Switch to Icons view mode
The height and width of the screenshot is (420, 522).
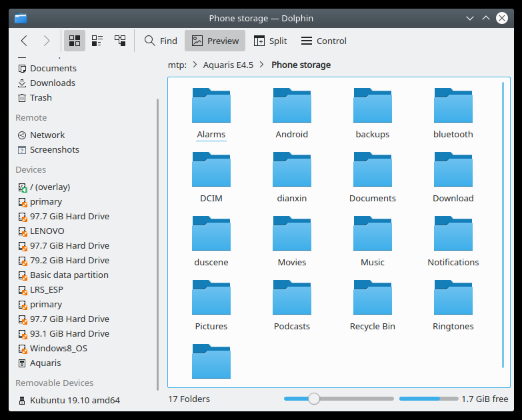tap(75, 41)
